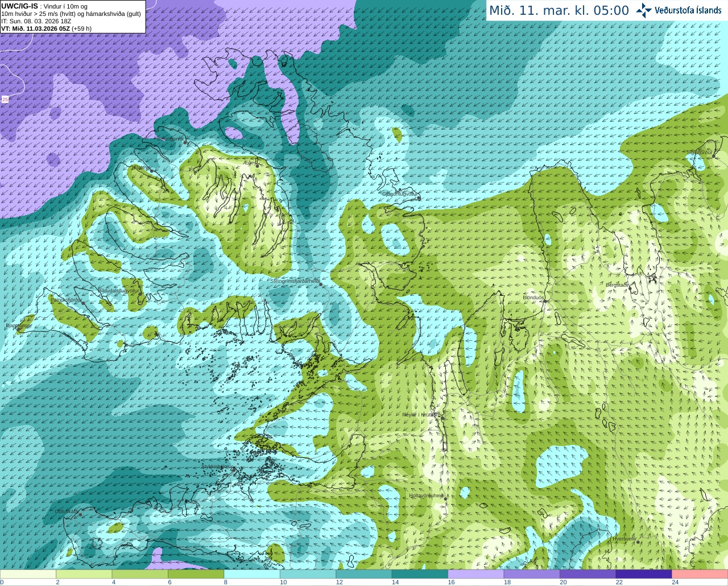Click the 'VT: Mið. 11.03.2026 05Z (+59 h)' line
Image resolution: width=728 pixels, height=586 pixels.
click(x=47, y=28)
